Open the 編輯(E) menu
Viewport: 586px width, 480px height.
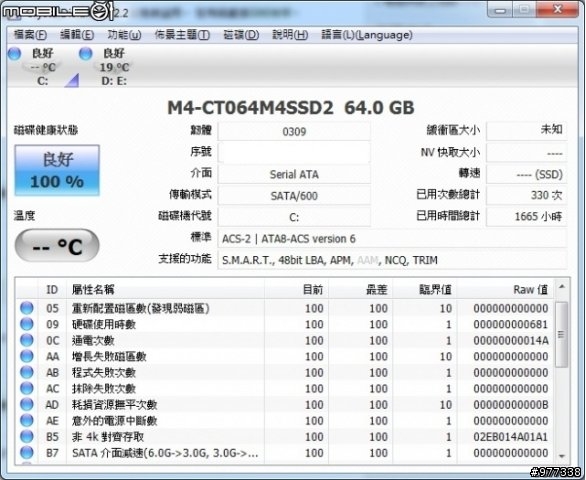tap(77, 35)
